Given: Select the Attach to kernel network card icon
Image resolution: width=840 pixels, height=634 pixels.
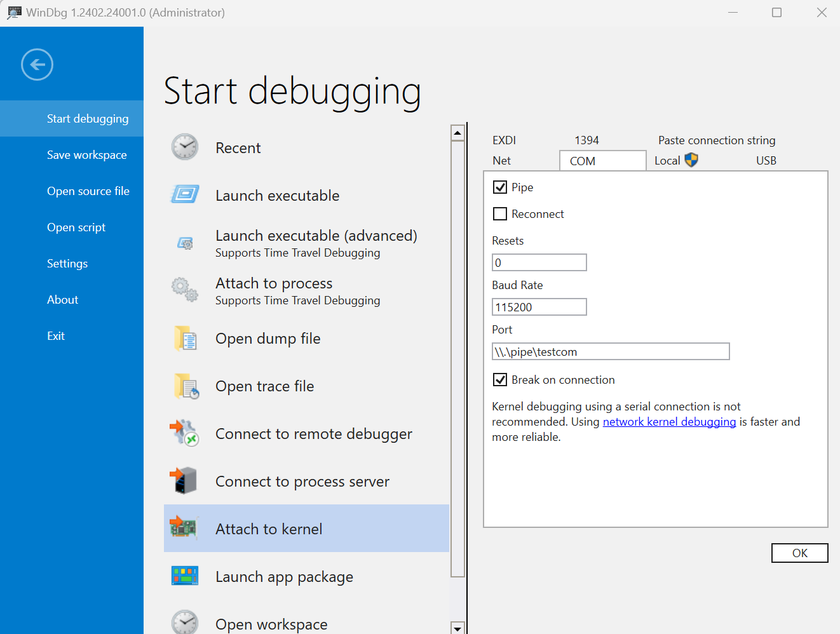Looking at the screenshot, I should pos(184,528).
